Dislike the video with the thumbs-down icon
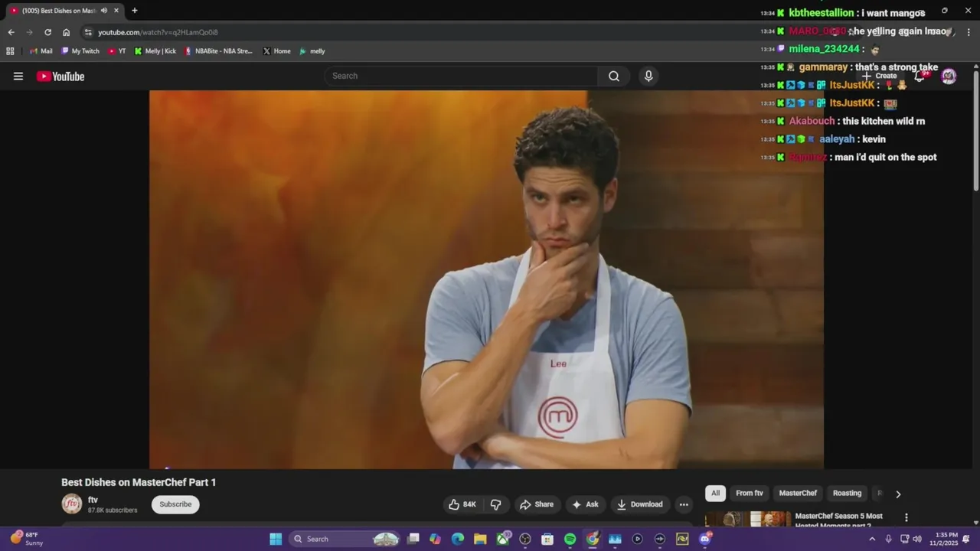 (496, 504)
